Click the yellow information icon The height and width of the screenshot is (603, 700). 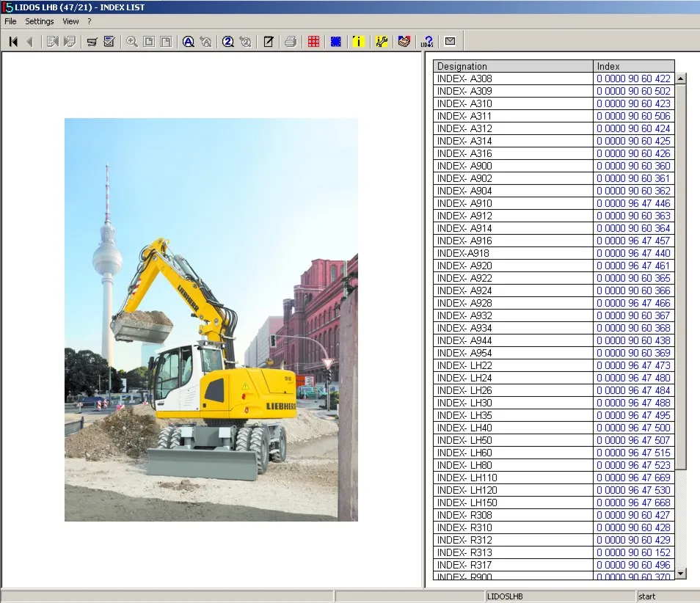pyautogui.click(x=359, y=42)
